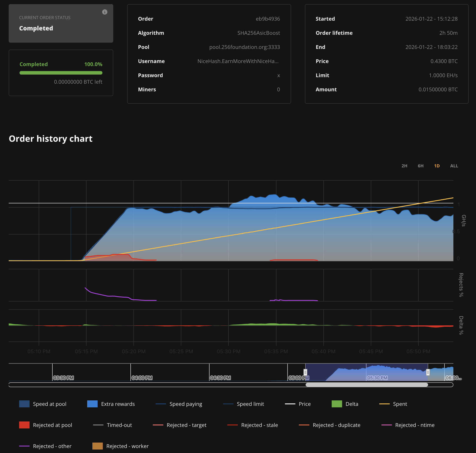Hide the Price line in chart
The width and height of the screenshot is (476, 453).
(304, 404)
